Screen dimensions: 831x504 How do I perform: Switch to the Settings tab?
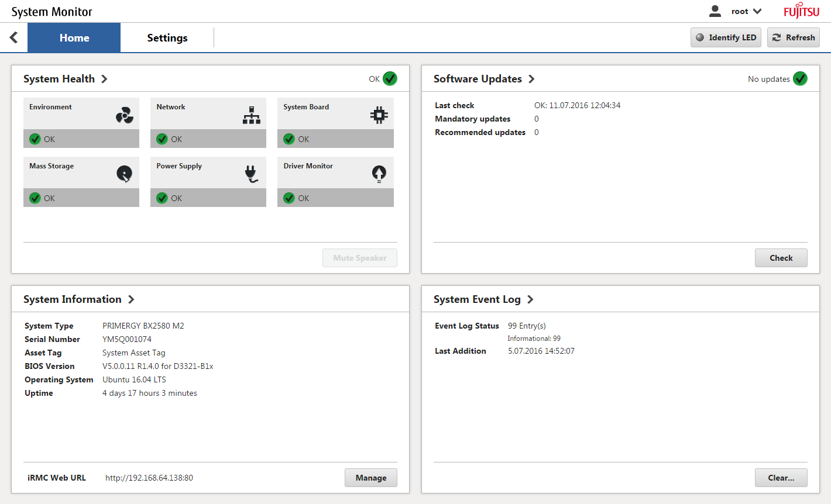[x=167, y=37]
